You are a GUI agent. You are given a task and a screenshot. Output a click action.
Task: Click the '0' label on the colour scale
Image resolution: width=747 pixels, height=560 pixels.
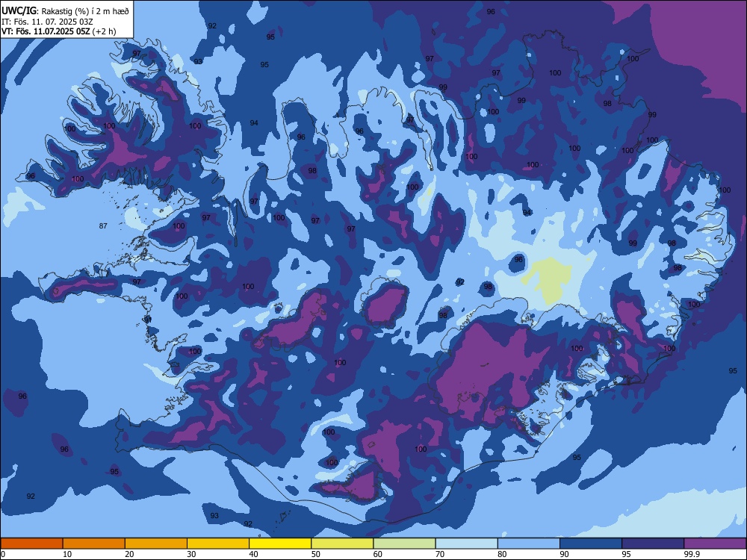point(3,554)
